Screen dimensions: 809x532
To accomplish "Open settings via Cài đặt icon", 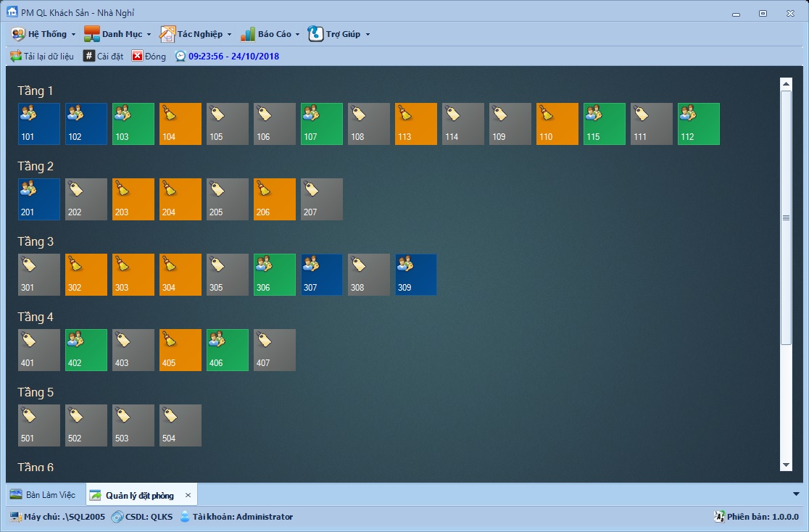I will tap(89, 57).
